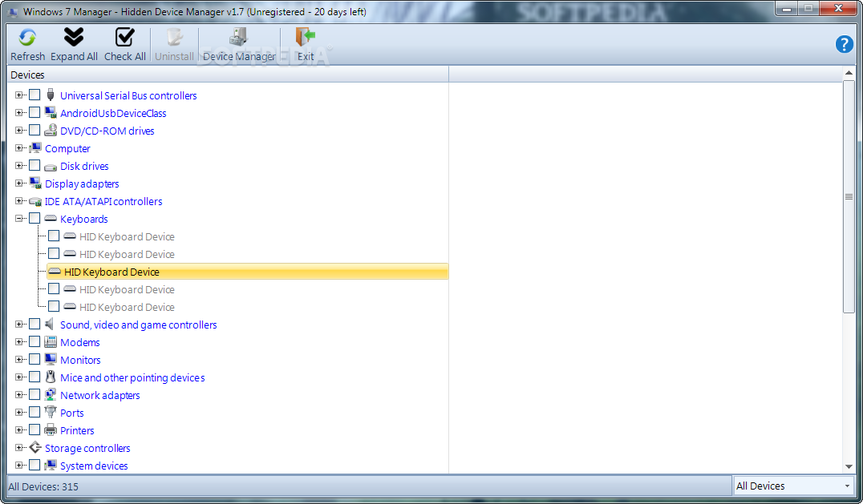Screen dimensions: 863x504
Task: Check the System devices checkbox
Action: [x=34, y=465]
